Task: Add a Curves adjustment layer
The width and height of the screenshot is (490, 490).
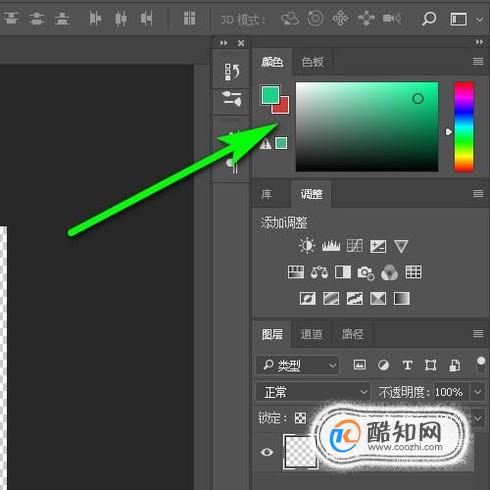Action: tap(354, 246)
